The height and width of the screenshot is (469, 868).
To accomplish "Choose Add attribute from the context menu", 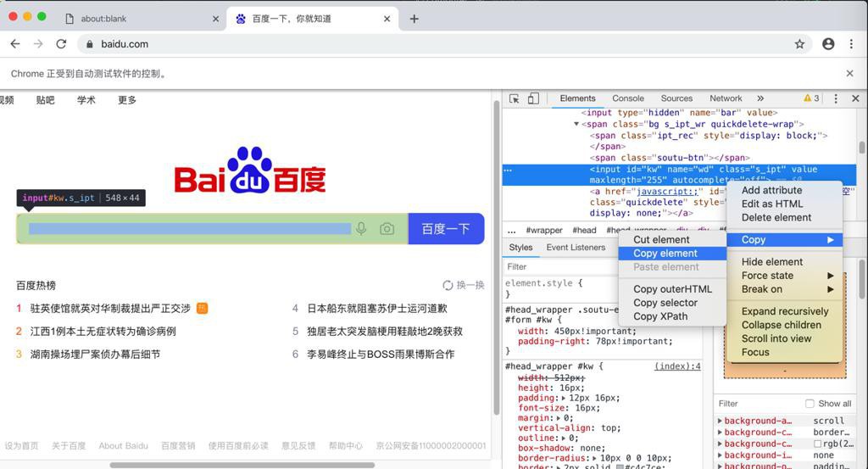I will 784,190.
